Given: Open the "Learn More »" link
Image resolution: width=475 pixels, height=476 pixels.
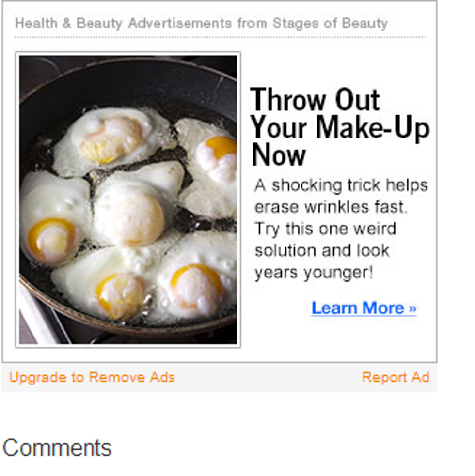Looking at the screenshot, I should (x=364, y=308).
